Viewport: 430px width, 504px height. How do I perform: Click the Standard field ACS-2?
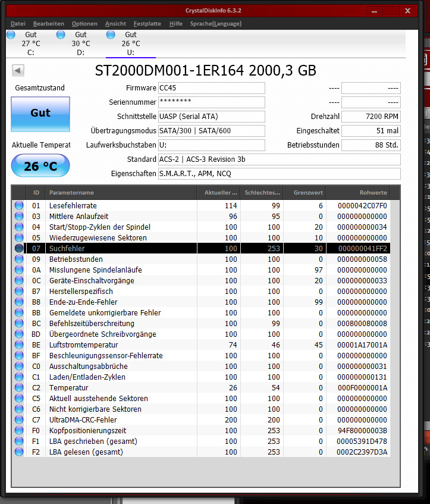[x=280, y=159]
